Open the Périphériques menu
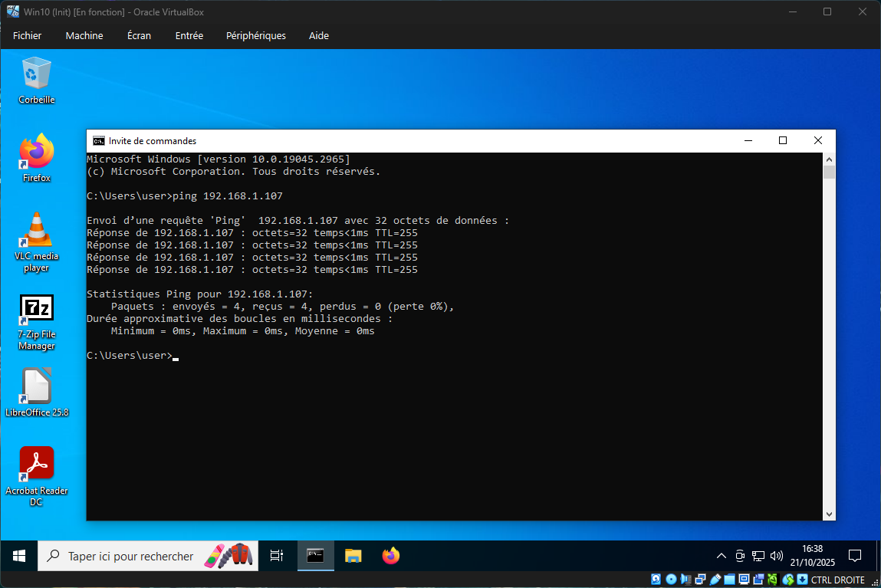Screen dimensions: 881x588 [255, 36]
